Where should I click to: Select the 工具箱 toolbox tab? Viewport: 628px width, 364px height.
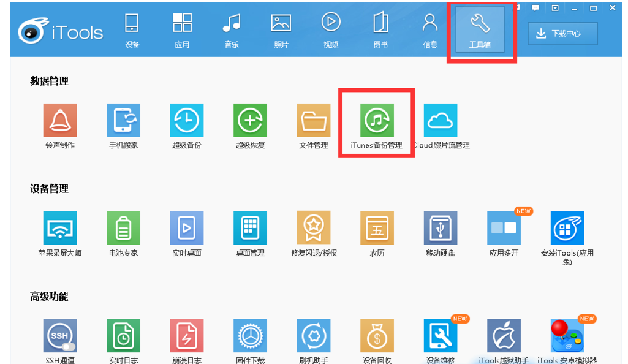tap(480, 29)
